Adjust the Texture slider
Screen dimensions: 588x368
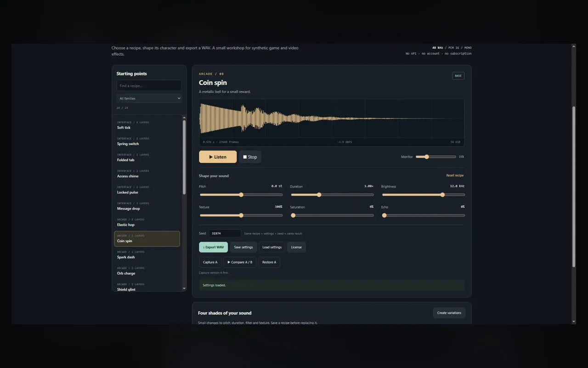pos(241,215)
